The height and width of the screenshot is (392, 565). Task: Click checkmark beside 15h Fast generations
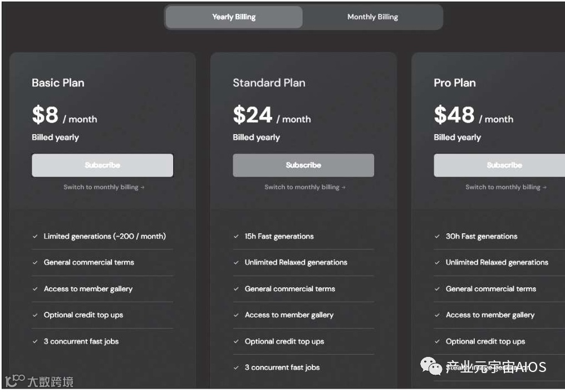click(236, 237)
